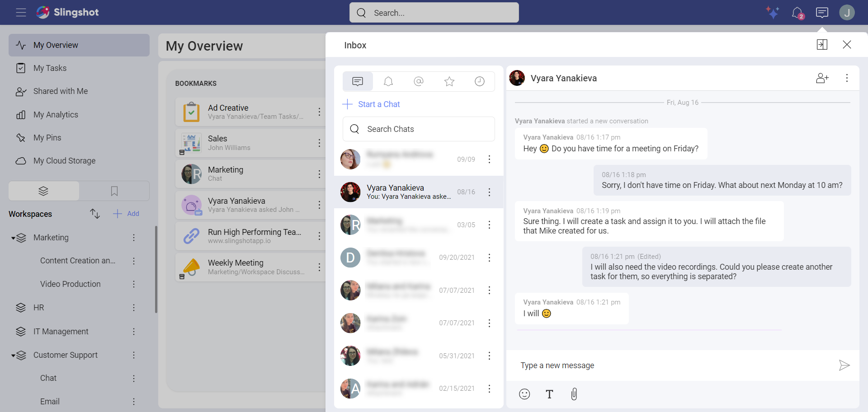Open text formatting options
The width and height of the screenshot is (868, 412).
click(x=549, y=394)
